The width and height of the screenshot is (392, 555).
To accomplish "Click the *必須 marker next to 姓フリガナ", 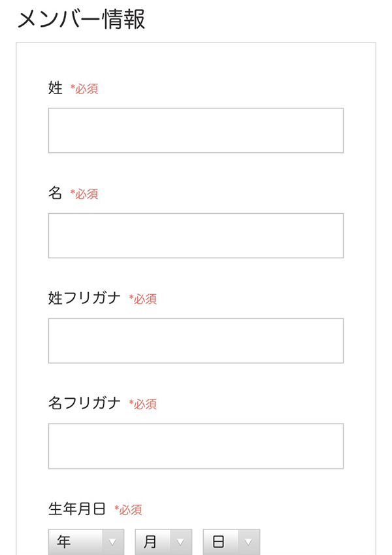I will click(143, 299).
